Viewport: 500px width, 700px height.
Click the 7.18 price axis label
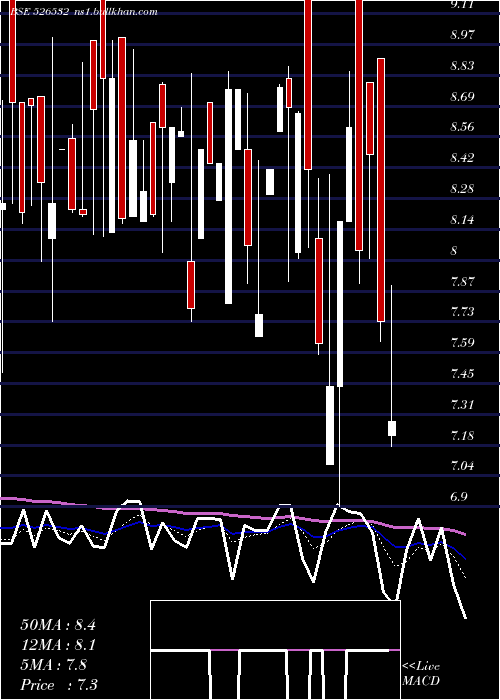(x=463, y=435)
